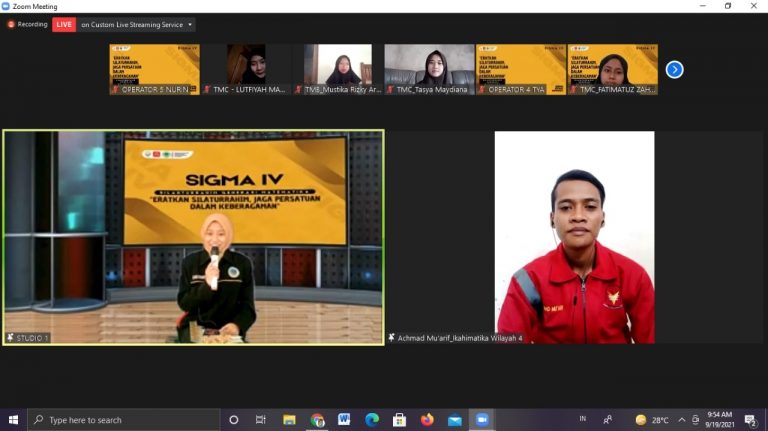Click the Type here to search box
This screenshot has height=431, width=768.
point(123,420)
